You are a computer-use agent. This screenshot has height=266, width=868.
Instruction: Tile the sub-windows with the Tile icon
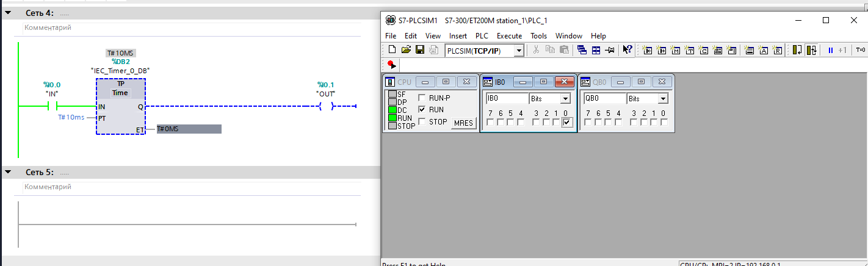(x=596, y=50)
